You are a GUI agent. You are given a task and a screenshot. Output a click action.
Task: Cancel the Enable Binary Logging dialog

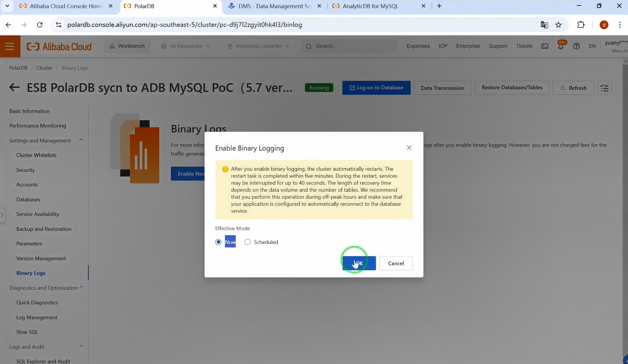click(x=396, y=263)
